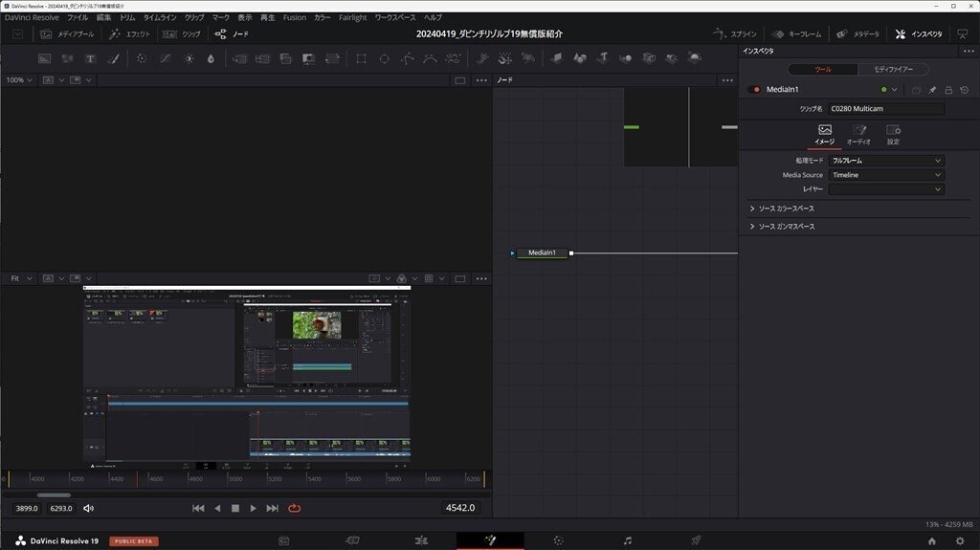Add the Image Plane 3D tool
980x550 pixels.
point(556,58)
